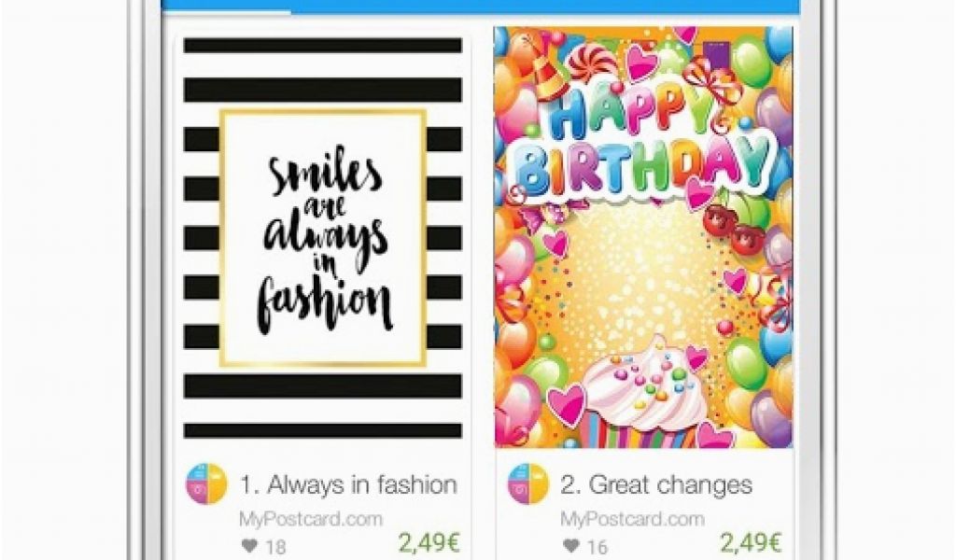View the 16 likes count
This screenshot has height=560, width=956.
(x=597, y=547)
